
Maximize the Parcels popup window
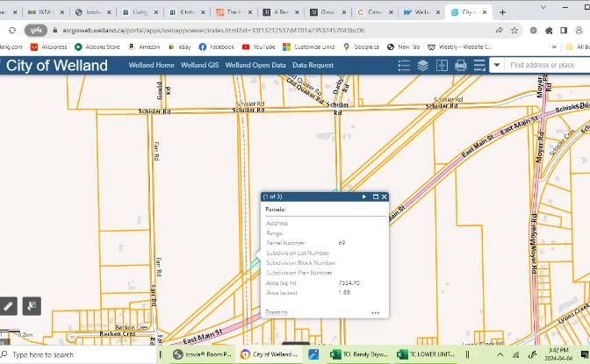[375, 196]
